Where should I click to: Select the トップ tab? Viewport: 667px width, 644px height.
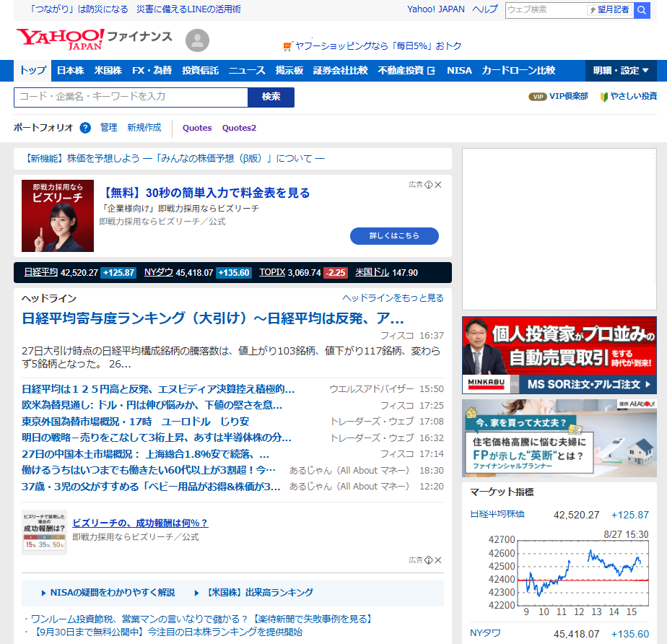coord(32,71)
